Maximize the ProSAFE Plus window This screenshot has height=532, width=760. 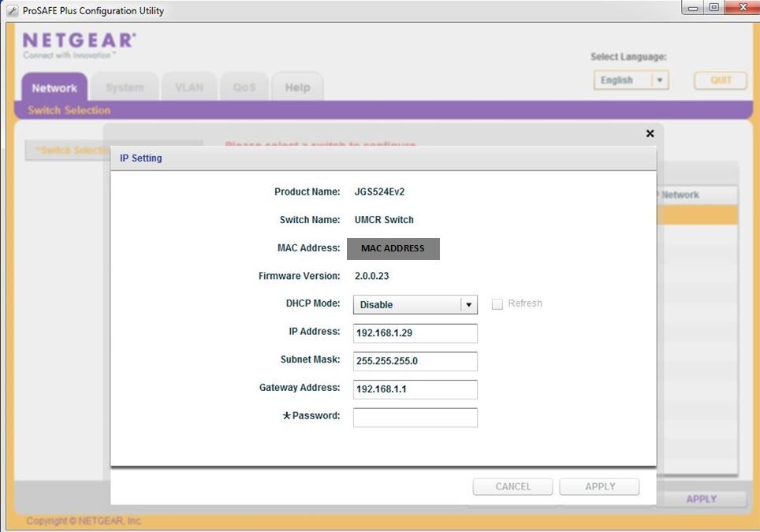714,7
